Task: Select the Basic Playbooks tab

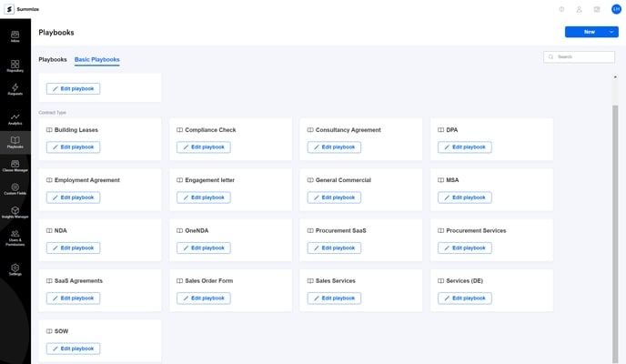Action: click(x=97, y=59)
